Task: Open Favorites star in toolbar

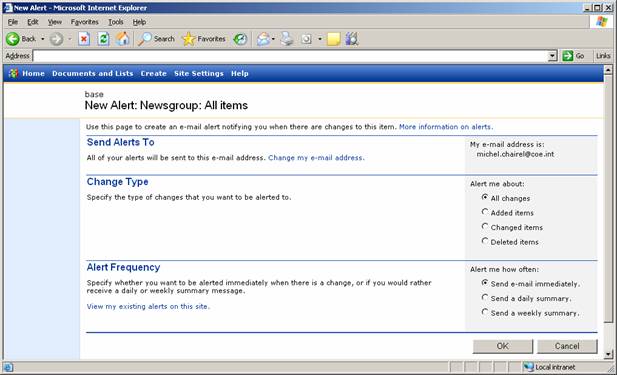Action: 189,39
